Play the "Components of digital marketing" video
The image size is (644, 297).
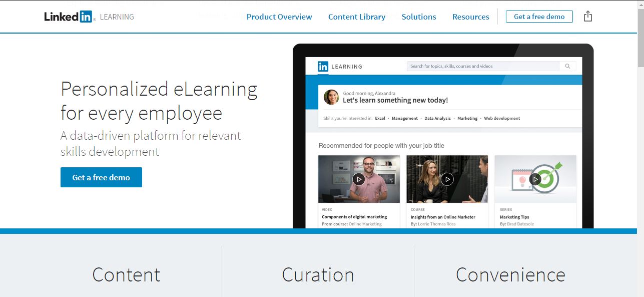358,178
